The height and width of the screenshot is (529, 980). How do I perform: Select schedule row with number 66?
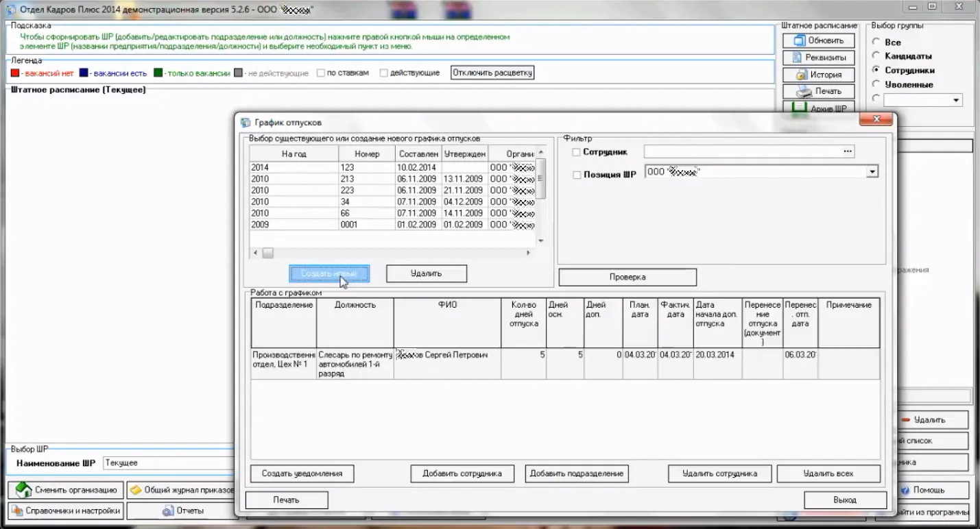click(x=392, y=214)
